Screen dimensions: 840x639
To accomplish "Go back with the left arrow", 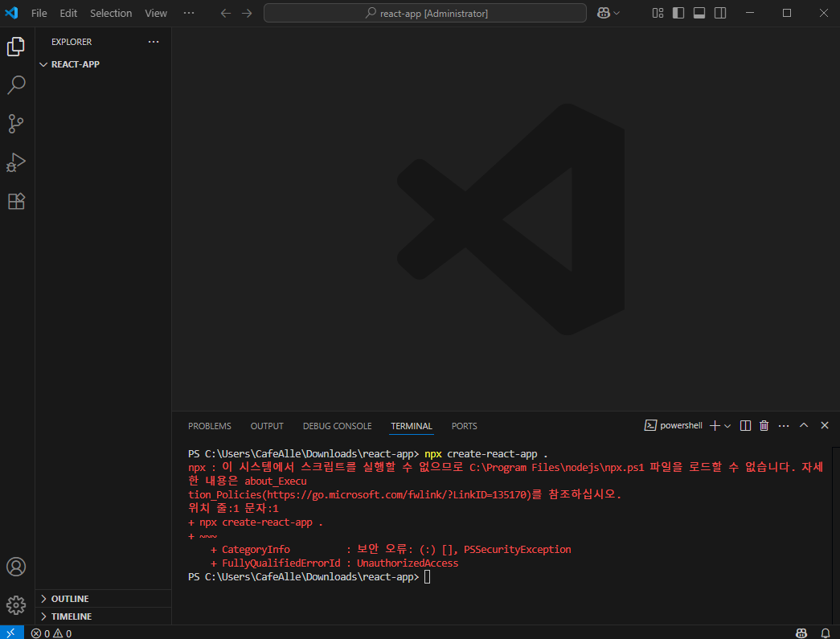I will pos(226,14).
